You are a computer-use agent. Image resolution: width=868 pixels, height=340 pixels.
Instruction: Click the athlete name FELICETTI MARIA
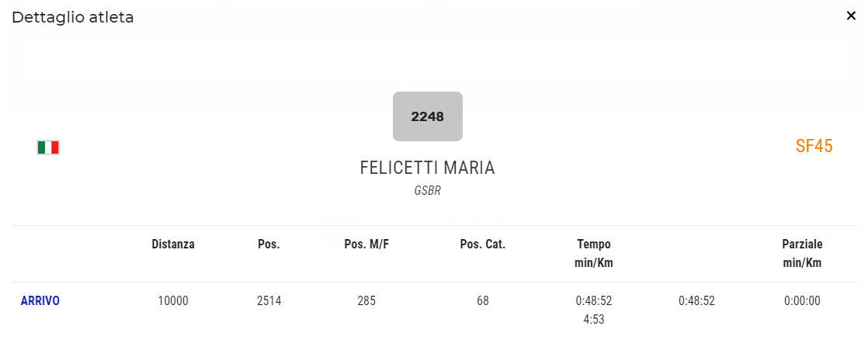point(427,168)
